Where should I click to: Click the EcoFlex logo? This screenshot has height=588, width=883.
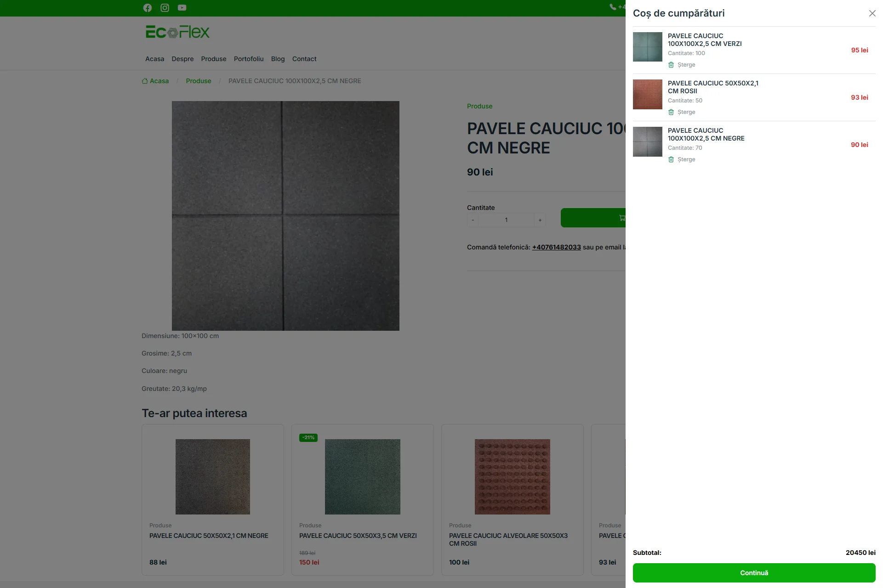point(177,32)
